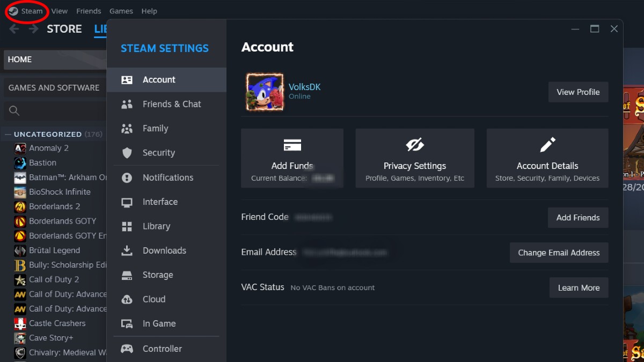Open the Security shield icon
Screen dimensions: 644x362
click(127, 153)
